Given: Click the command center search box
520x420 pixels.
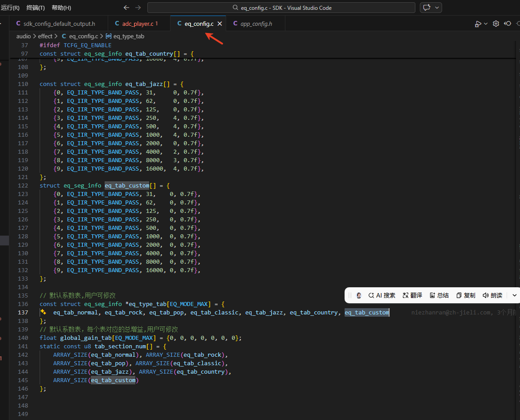Looking at the screenshot, I should [x=281, y=8].
